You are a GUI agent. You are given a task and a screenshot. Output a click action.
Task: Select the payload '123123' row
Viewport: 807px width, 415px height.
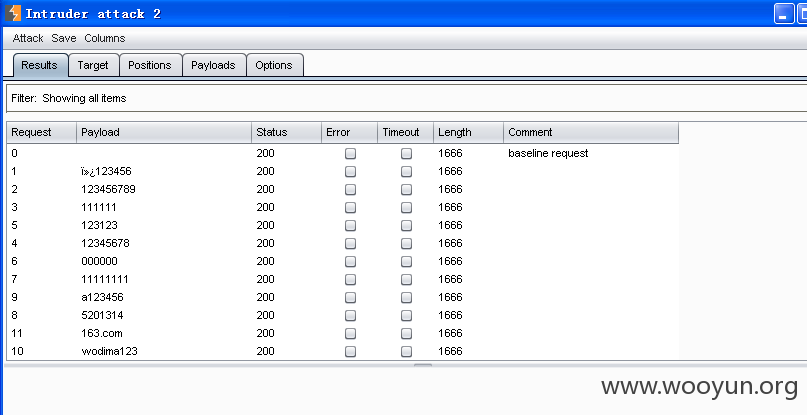click(343, 226)
